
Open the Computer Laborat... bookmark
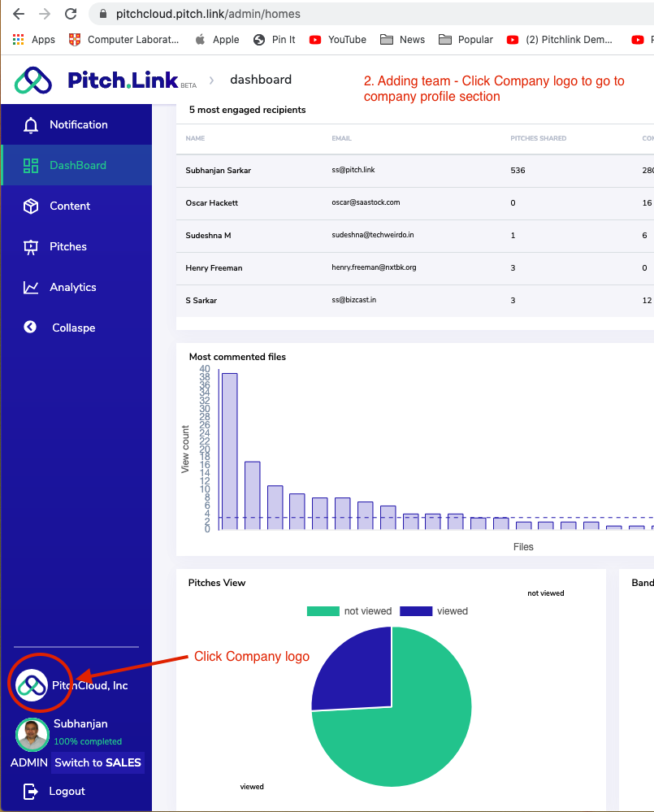124,39
